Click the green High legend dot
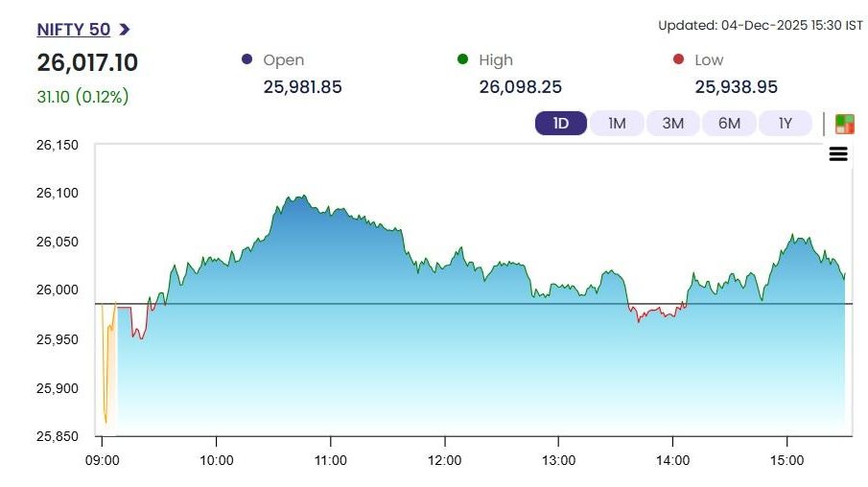Screen dimensions: 868x487 pyautogui.click(x=462, y=59)
